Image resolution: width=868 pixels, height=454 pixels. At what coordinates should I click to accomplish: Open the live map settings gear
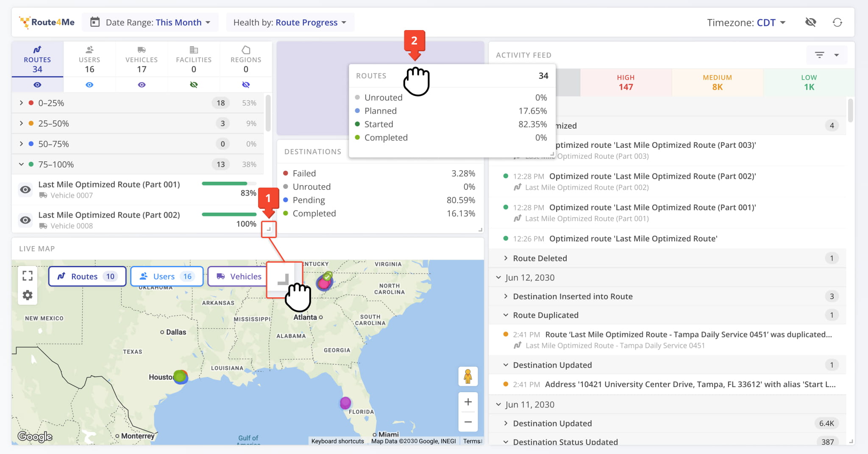click(x=28, y=295)
